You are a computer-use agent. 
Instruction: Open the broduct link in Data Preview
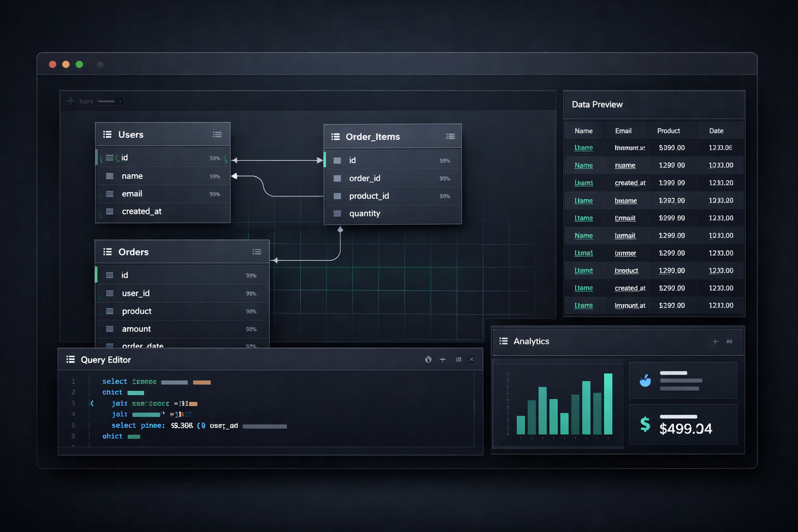tap(626, 271)
